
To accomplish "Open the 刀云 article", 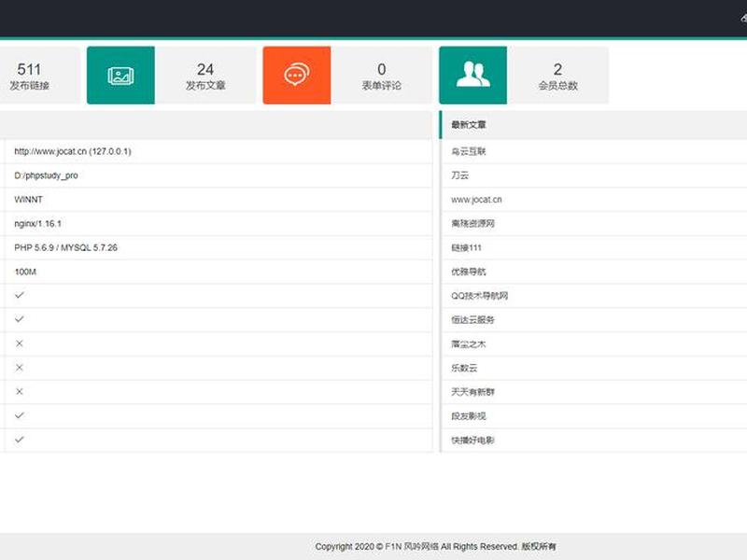I will (460, 175).
